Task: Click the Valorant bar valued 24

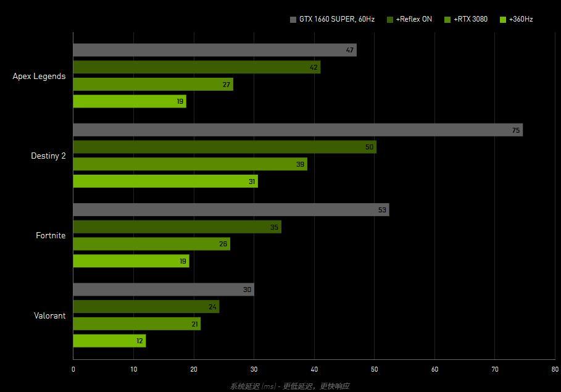Action: pos(146,306)
